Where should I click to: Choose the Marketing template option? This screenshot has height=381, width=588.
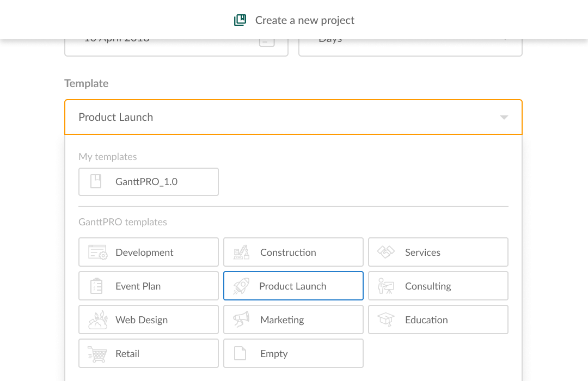click(x=293, y=320)
